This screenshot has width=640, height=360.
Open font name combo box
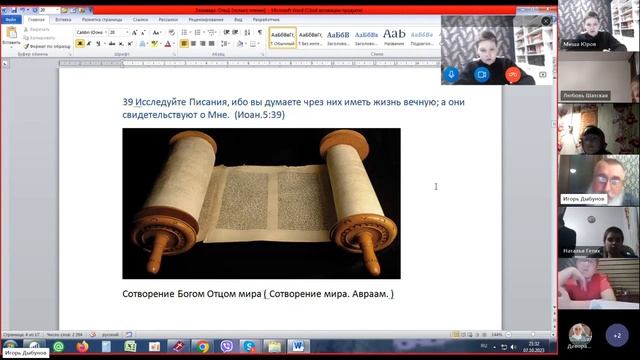(91, 32)
